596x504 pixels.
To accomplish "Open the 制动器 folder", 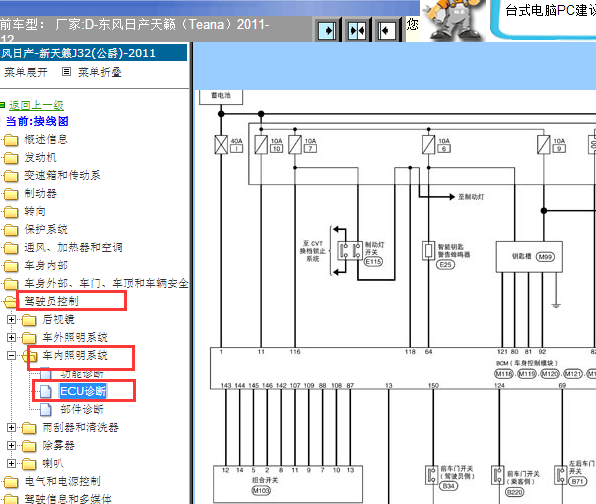I will (x=40, y=193).
